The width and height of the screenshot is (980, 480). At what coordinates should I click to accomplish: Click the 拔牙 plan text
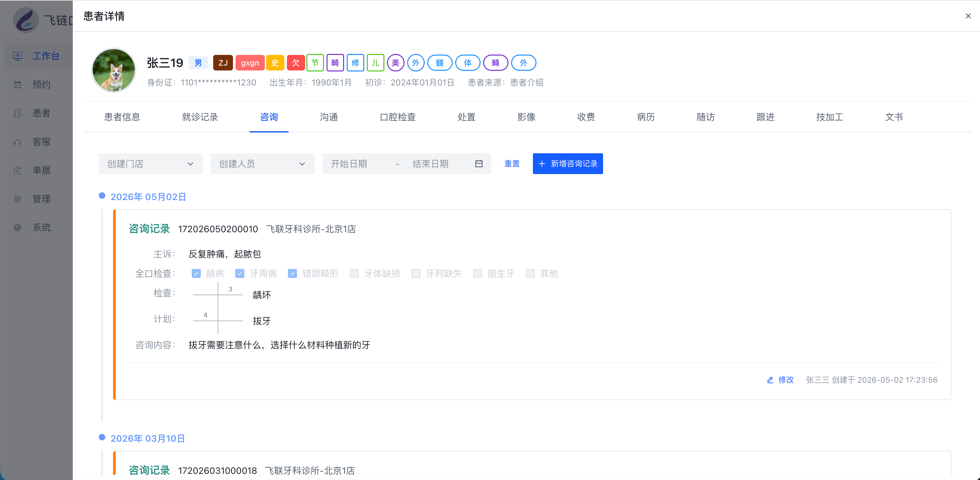[x=262, y=321]
